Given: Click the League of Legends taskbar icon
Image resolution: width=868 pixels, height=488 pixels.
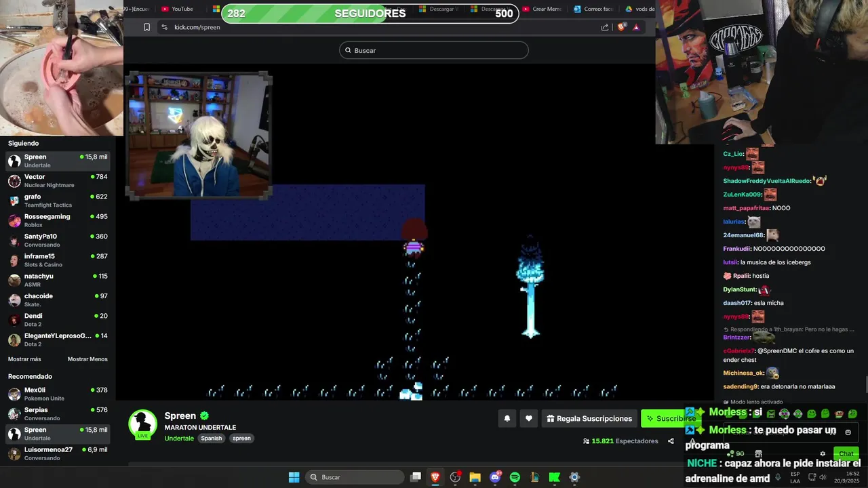Looking at the screenshot, I should click(534, 477).
